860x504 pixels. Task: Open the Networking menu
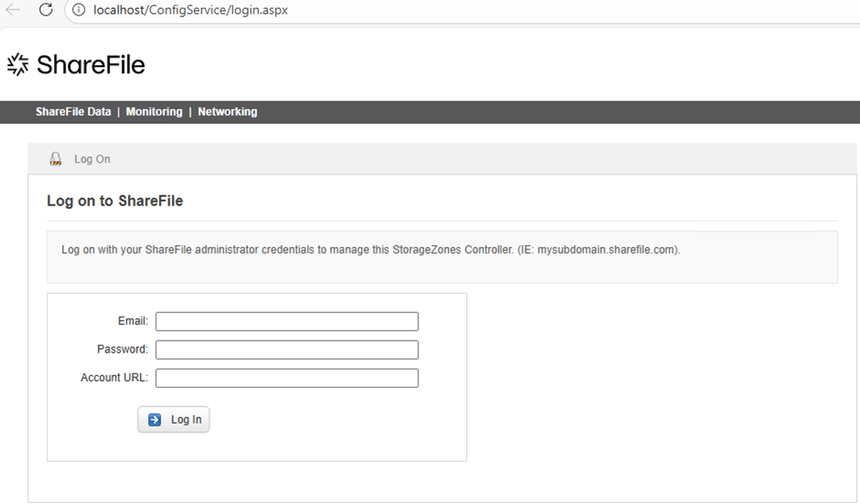[227, 112]
